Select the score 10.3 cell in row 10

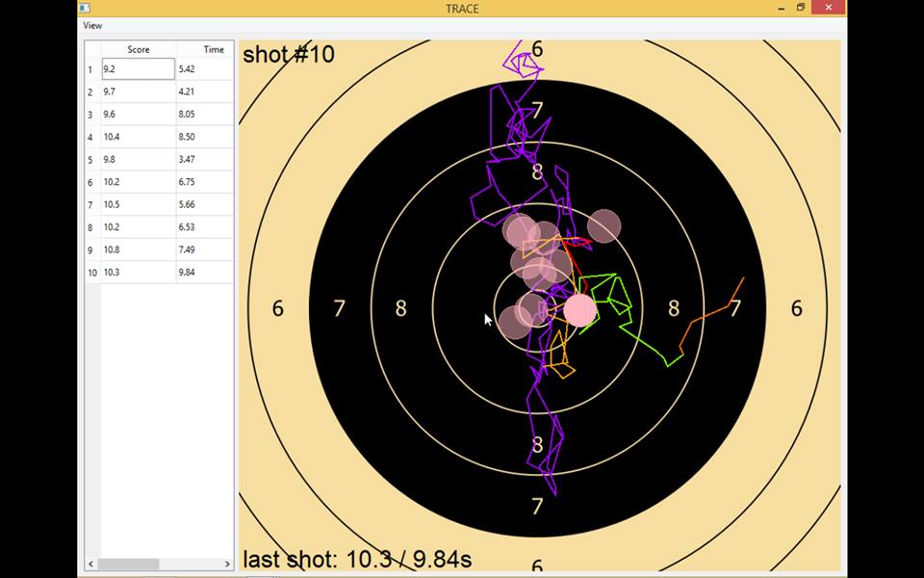click(138, 273)
